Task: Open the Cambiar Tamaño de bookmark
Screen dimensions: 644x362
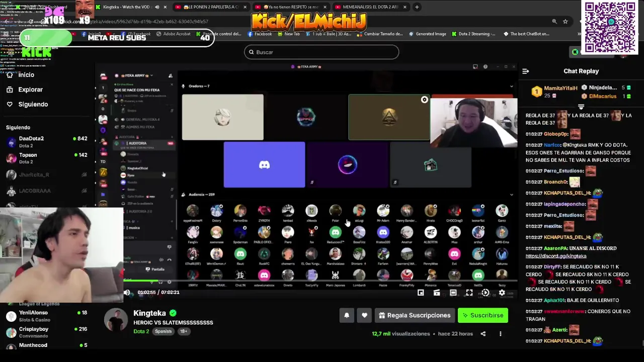Action: (x=379, y=34)
